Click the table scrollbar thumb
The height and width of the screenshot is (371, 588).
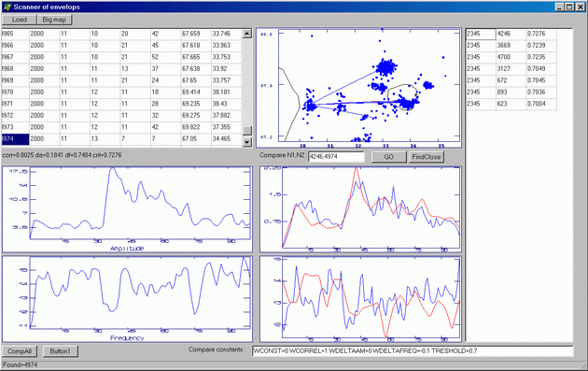[x=246, y=130]
